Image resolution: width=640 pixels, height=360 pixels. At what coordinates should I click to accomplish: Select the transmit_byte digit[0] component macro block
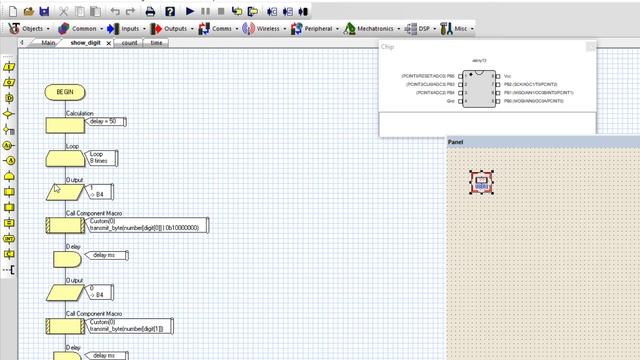65,225
